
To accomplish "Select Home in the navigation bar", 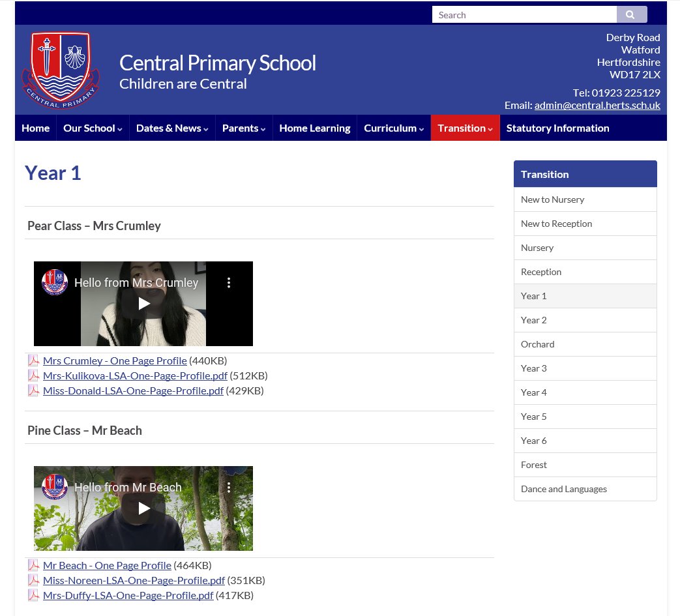I will [x=35, y=128].
